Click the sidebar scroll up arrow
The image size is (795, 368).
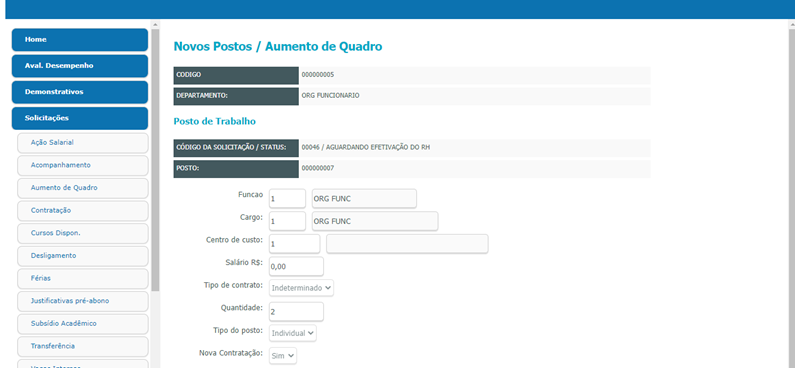pyautogui.click(x=155, y=24)
